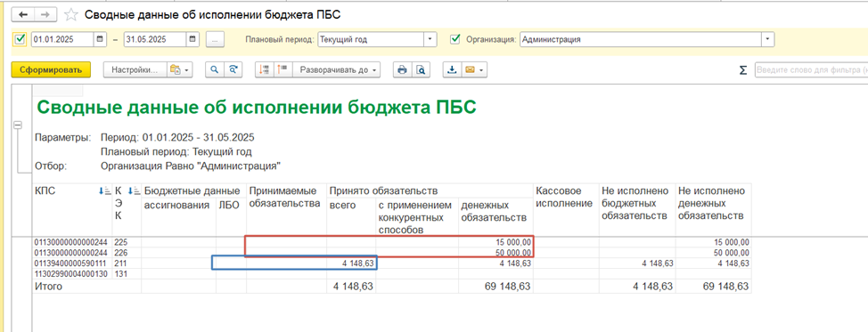Print the report with printer icon

(x=403, y=69)
